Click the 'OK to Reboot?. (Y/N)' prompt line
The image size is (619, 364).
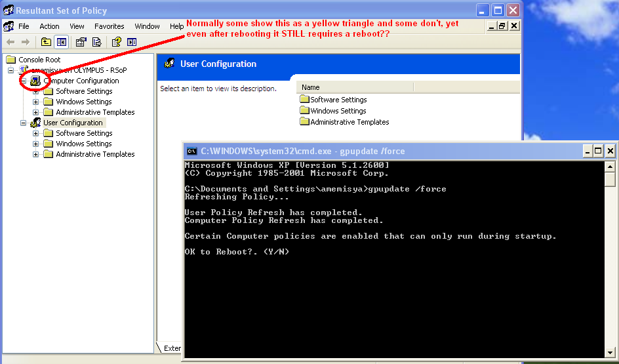[237, 252]
